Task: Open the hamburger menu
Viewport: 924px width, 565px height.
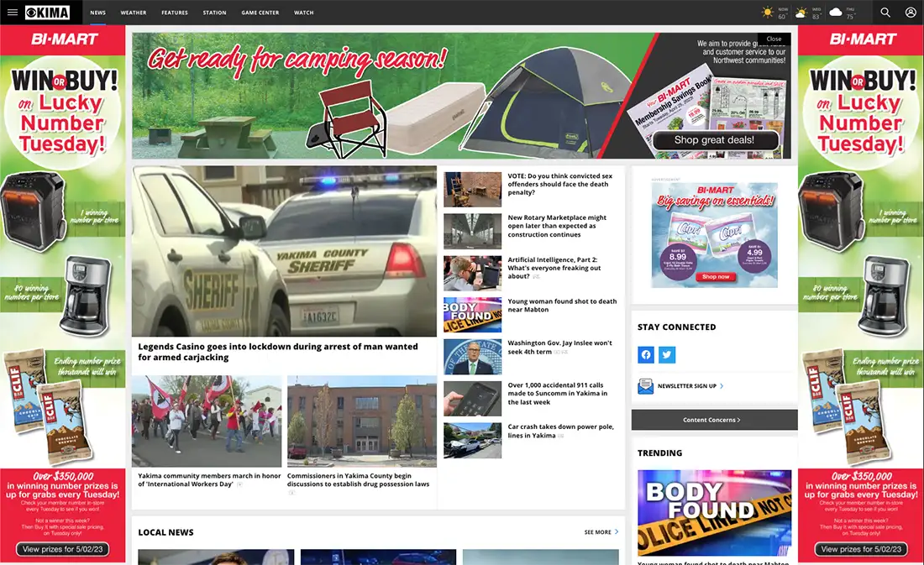Action: pos(13,13)
